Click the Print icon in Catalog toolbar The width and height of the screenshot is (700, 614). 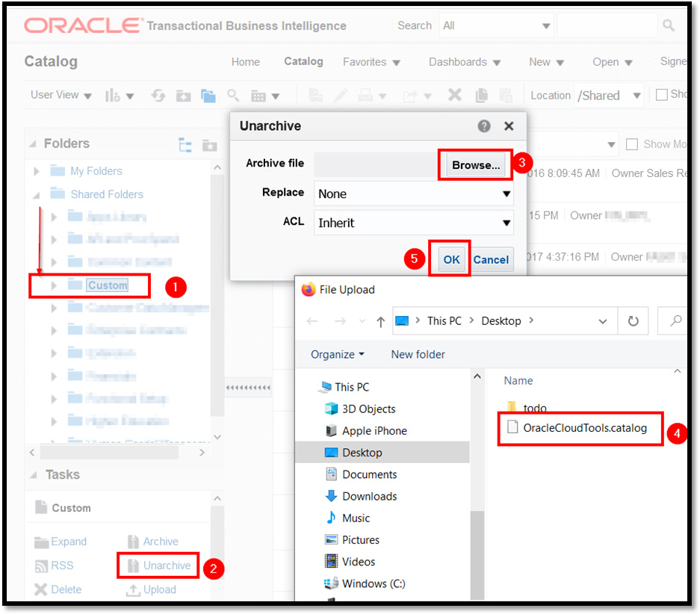click(365, 95)
